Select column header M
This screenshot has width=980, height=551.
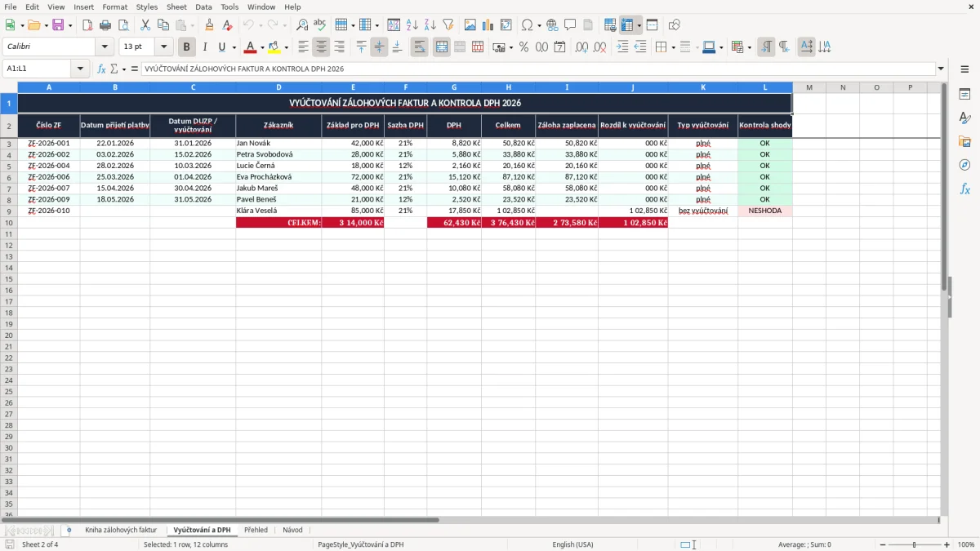(x=808, y=87)
